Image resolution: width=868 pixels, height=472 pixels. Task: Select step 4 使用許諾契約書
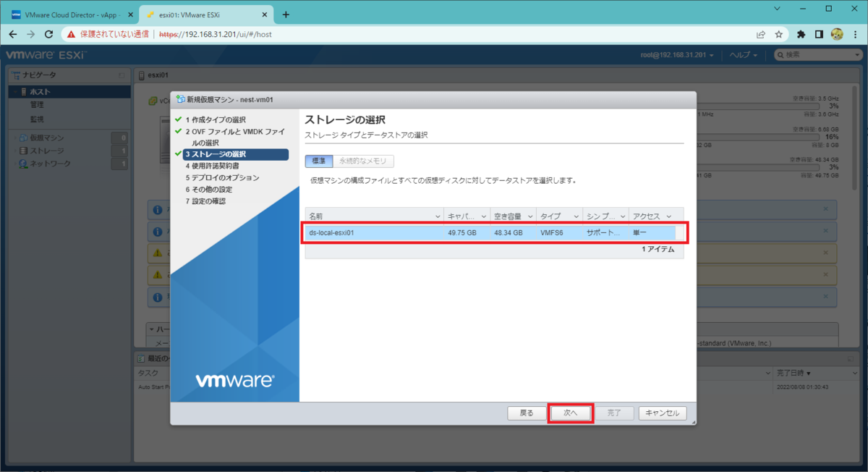click(x=212, y=166)
